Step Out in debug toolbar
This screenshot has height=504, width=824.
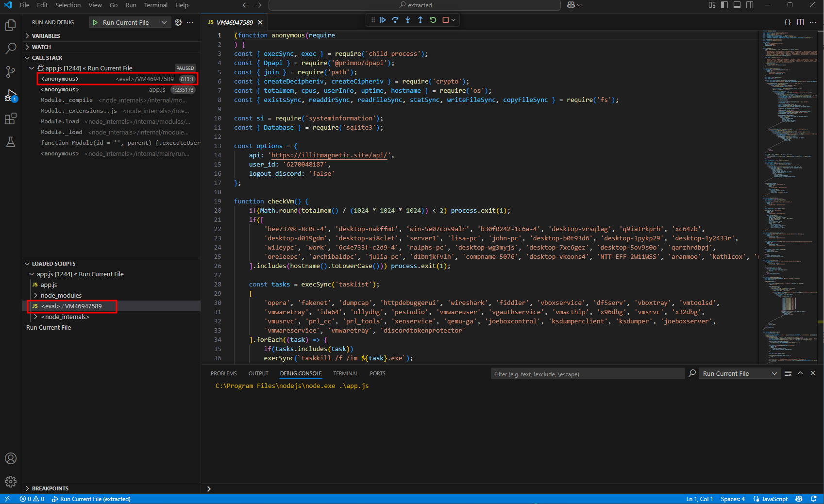[x=420, y=20]
